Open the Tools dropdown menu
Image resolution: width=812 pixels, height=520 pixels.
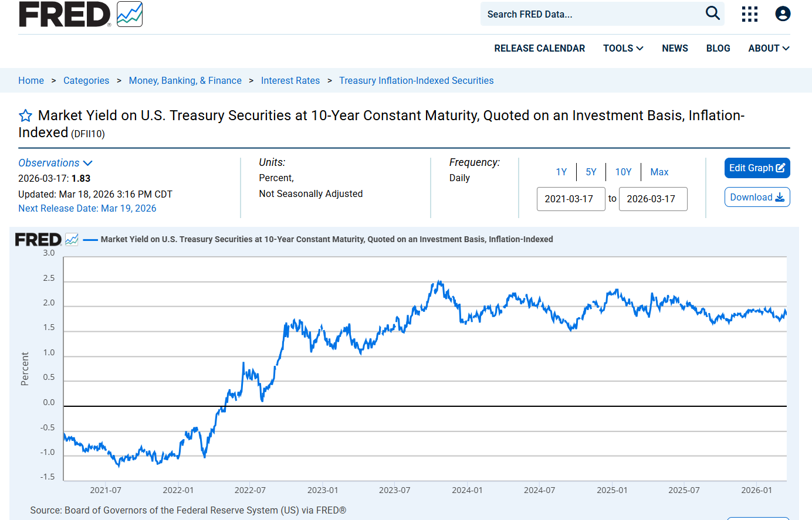623,48
